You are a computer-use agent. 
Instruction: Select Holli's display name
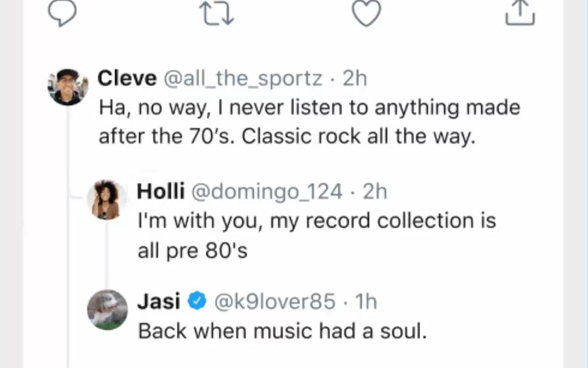[160, 191]
